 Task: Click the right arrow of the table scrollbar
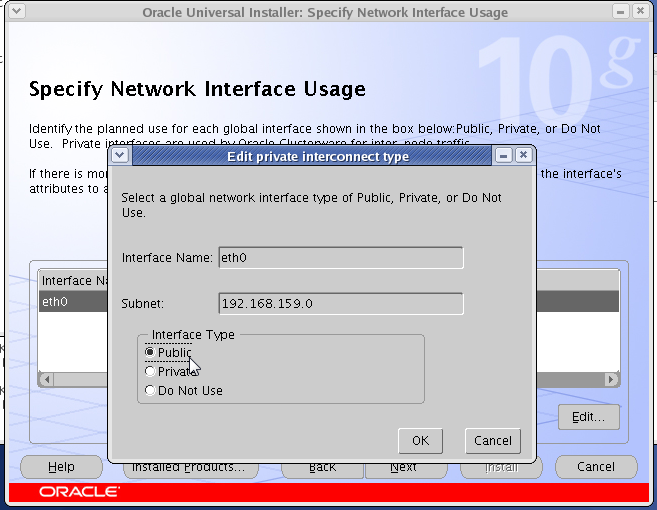611,379
